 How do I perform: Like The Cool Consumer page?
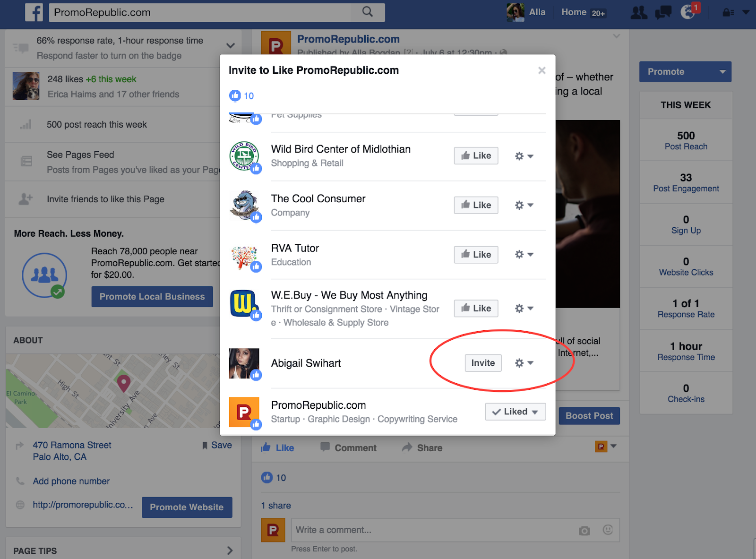point(476,205)
